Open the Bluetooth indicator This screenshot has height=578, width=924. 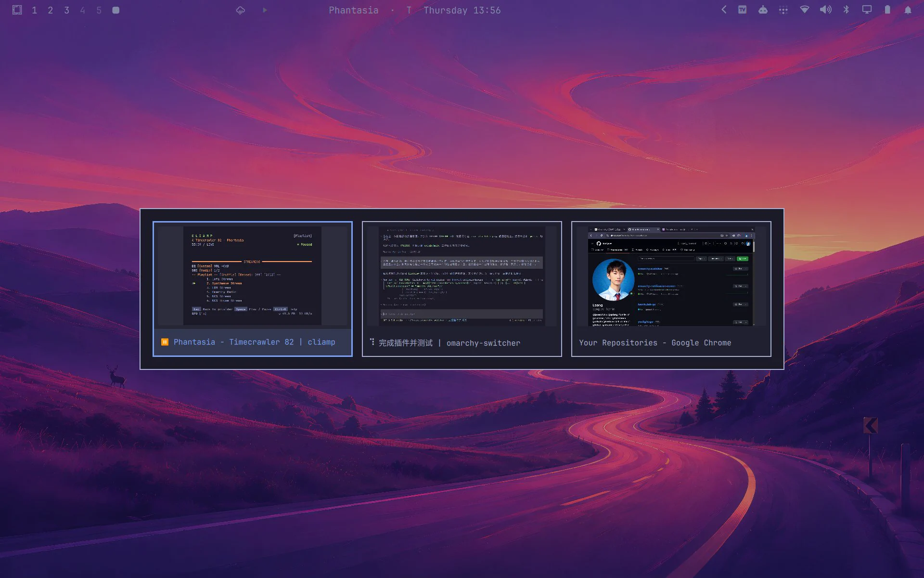846,10
